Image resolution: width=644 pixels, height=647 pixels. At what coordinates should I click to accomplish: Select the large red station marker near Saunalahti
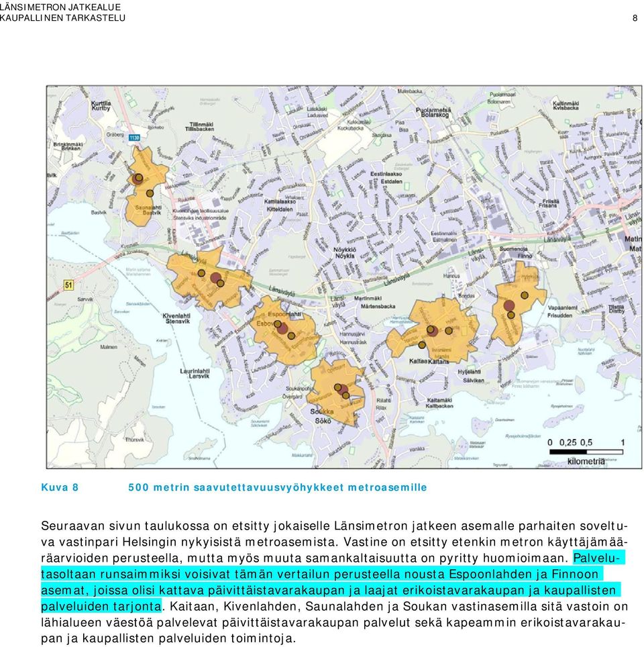click(x=137, y=179)
